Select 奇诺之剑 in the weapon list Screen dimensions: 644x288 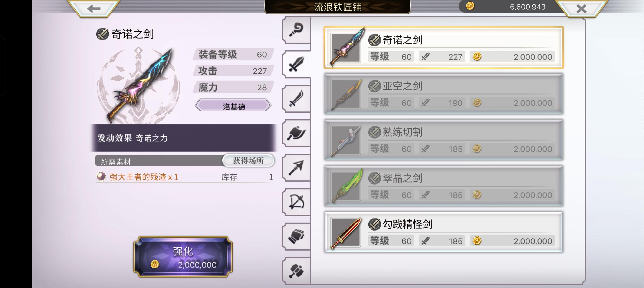pyautogui.click(x=444, y=48)
